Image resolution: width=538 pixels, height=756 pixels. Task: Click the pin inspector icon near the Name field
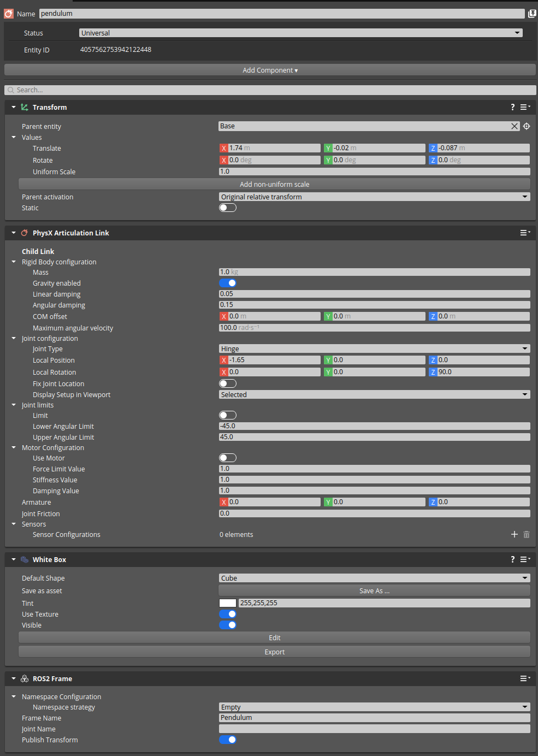click(x=532, y=13)
